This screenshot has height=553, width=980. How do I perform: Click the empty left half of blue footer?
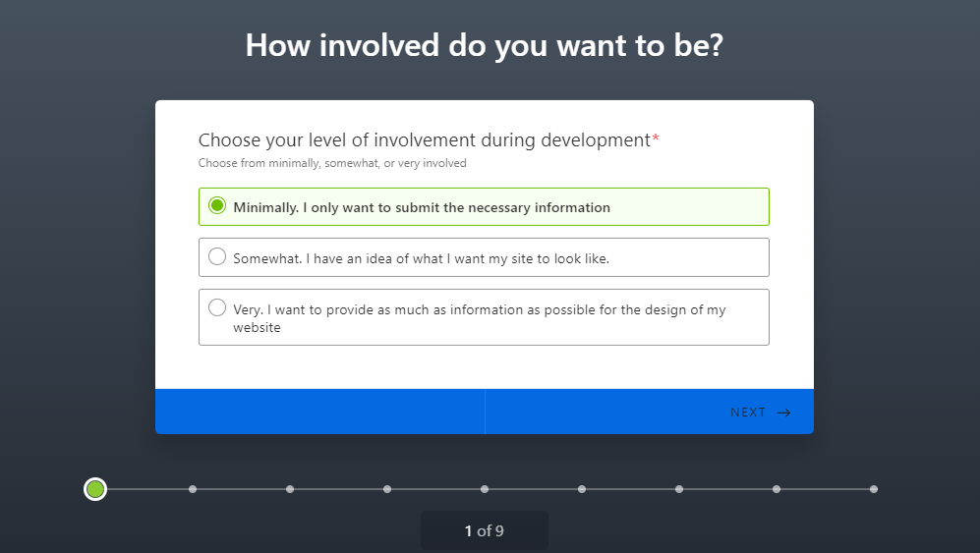tap(320, 412)
